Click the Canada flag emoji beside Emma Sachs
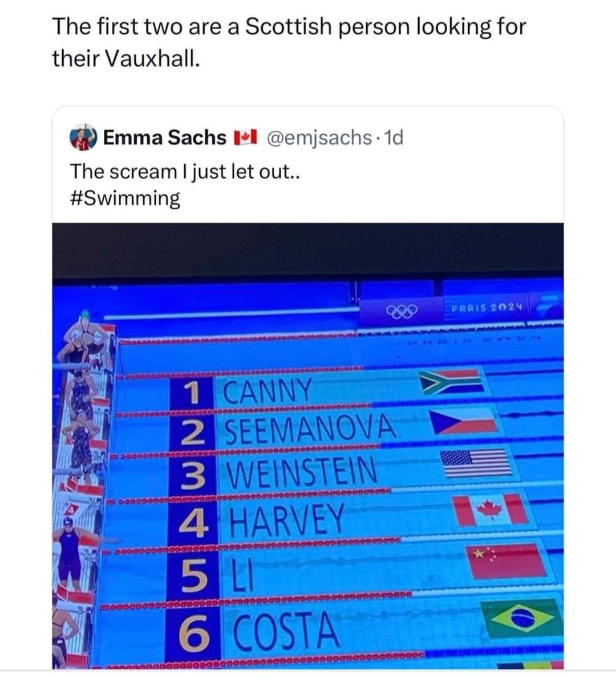Screen dimensions: 616x678 (x=245, y=138)
